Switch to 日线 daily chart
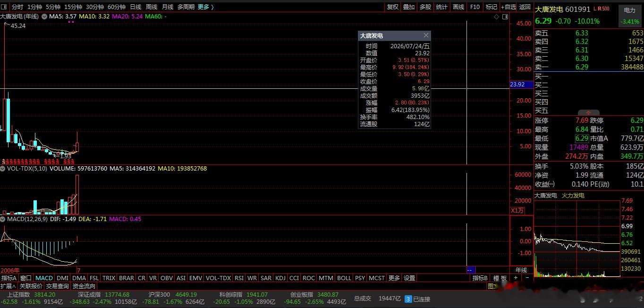Viewport: 644px width, 308px height. 136,7
